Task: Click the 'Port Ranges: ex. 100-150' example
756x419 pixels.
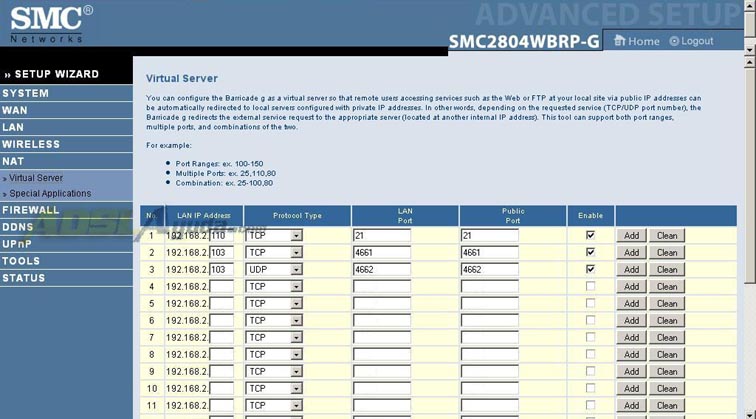Action: pos(219,163)
